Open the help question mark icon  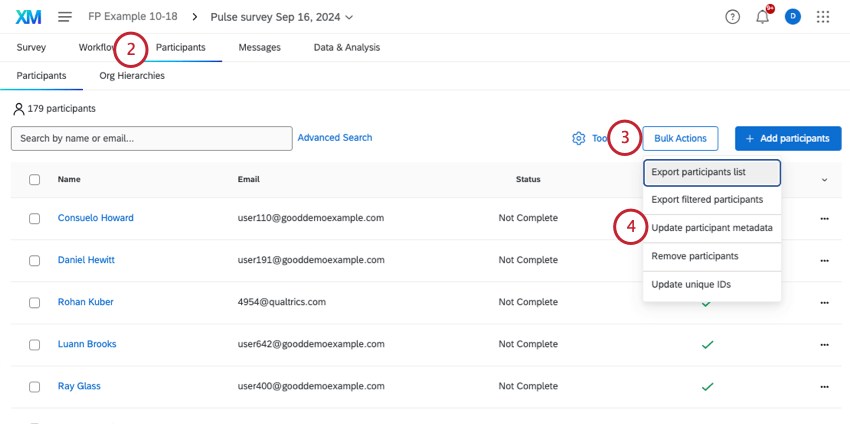pyautogui.click(x=732, y=17)
